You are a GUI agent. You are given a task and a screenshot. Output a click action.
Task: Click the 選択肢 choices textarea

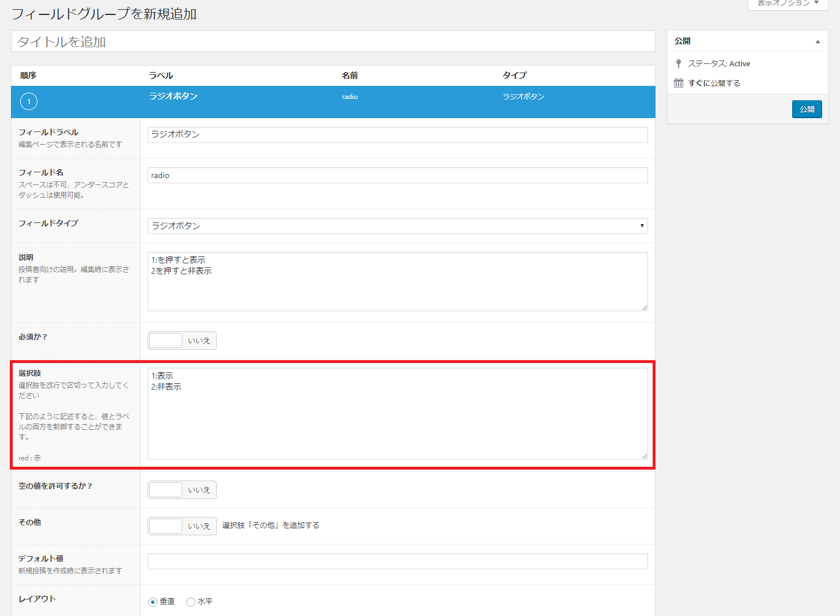click(398, 414)
